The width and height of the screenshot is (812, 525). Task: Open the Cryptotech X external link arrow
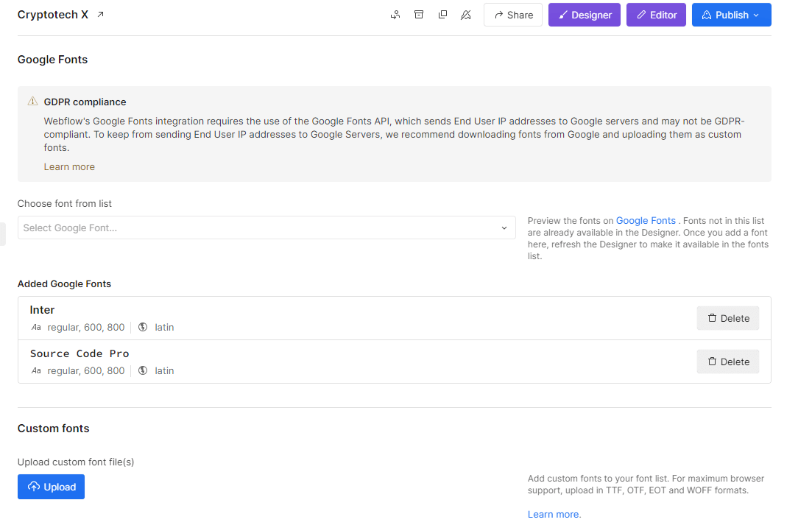point(100,15)
